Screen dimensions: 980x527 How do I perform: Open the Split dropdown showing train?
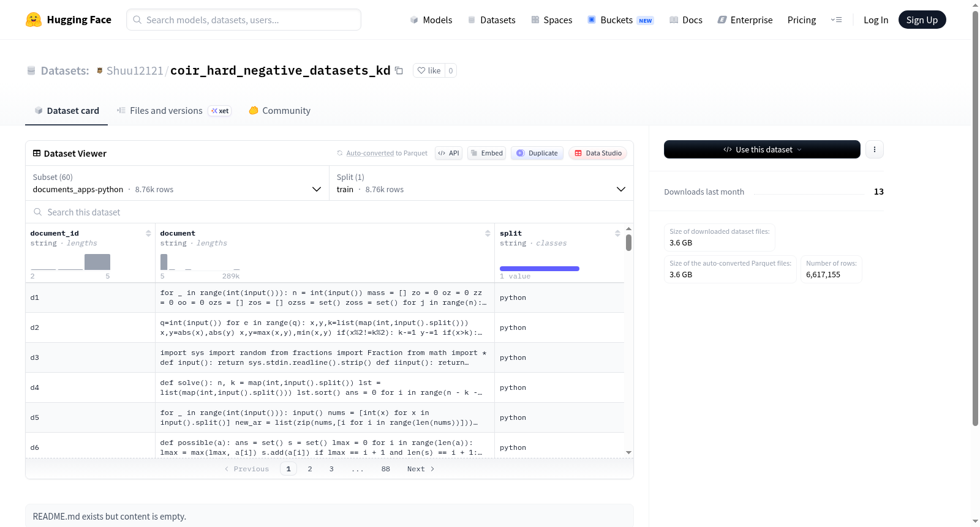(x=481, y=183)
